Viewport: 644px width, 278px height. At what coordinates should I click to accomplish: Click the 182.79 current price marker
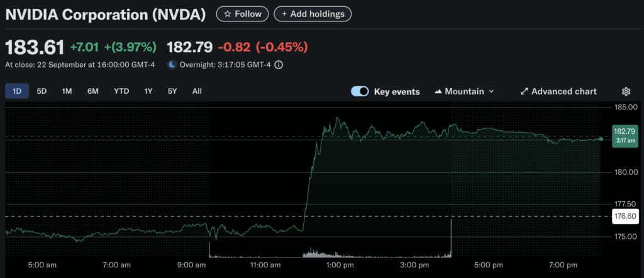623,136
